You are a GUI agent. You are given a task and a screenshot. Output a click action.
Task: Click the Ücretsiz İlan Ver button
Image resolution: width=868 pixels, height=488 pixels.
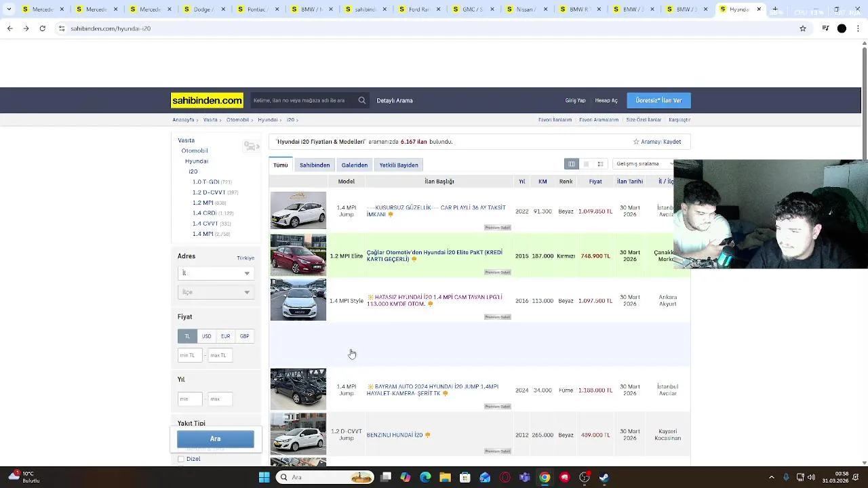658,100
